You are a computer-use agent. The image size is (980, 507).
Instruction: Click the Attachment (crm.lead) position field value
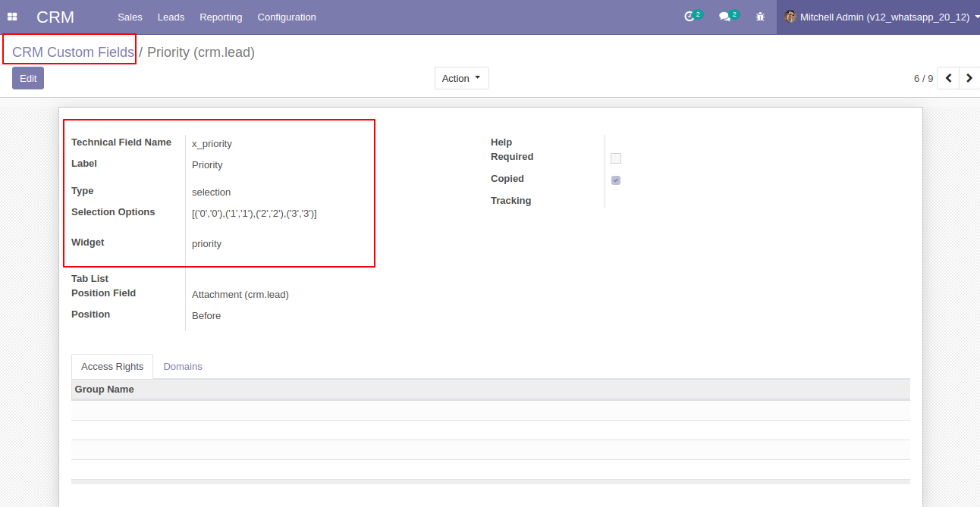tap(240, 294)
